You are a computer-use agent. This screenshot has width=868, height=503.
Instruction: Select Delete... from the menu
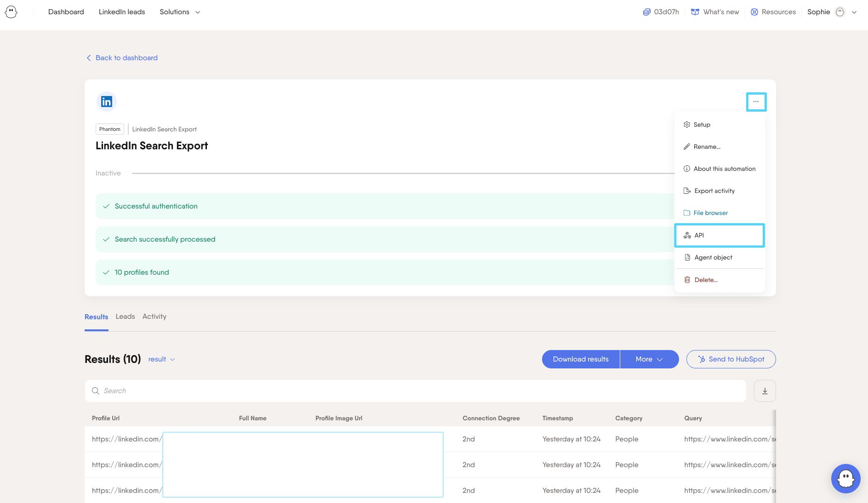coord(720,280)
